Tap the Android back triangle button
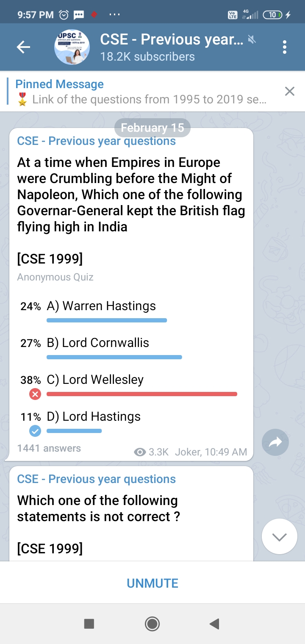Image resolution: width=305 pixels, height=644 pixels. [x=214, y=624]
